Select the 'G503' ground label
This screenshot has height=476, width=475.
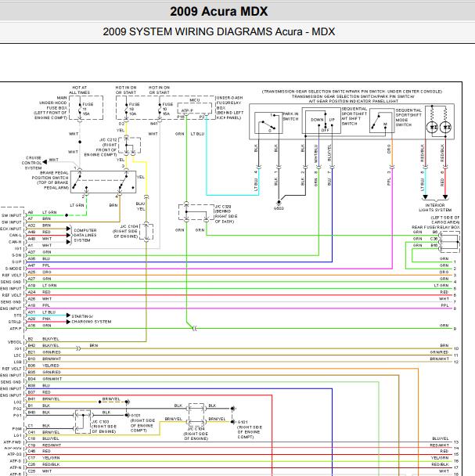pos(279,208)
